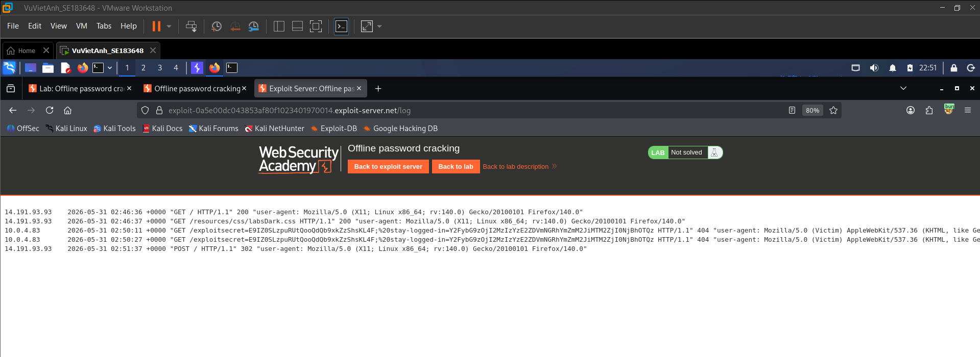The height and width of the screenshot is (357, 980).
Task: Launch Firefox from the Kali panel
Action: tap(83, 68)
